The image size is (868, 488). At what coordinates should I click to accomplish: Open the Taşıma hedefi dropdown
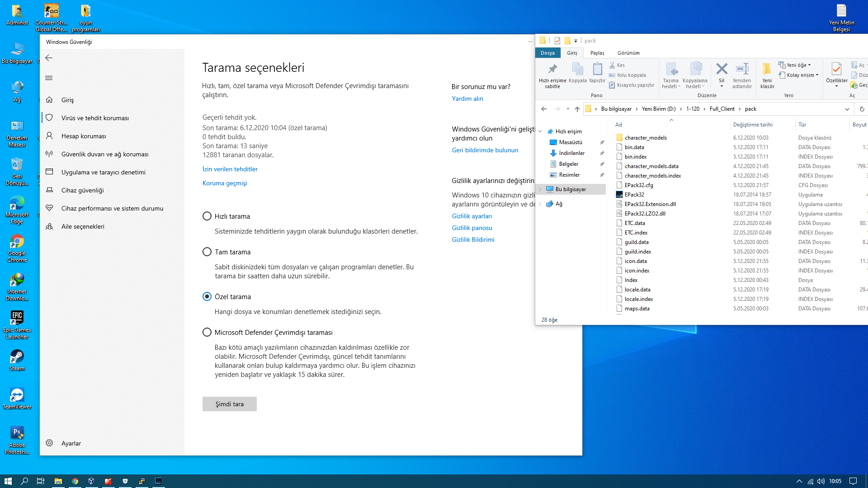(671, 75)
